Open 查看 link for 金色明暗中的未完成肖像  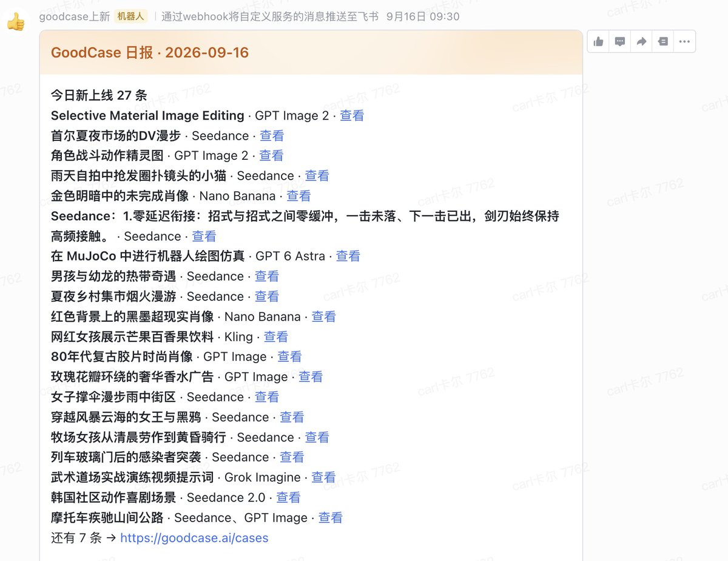298,195
